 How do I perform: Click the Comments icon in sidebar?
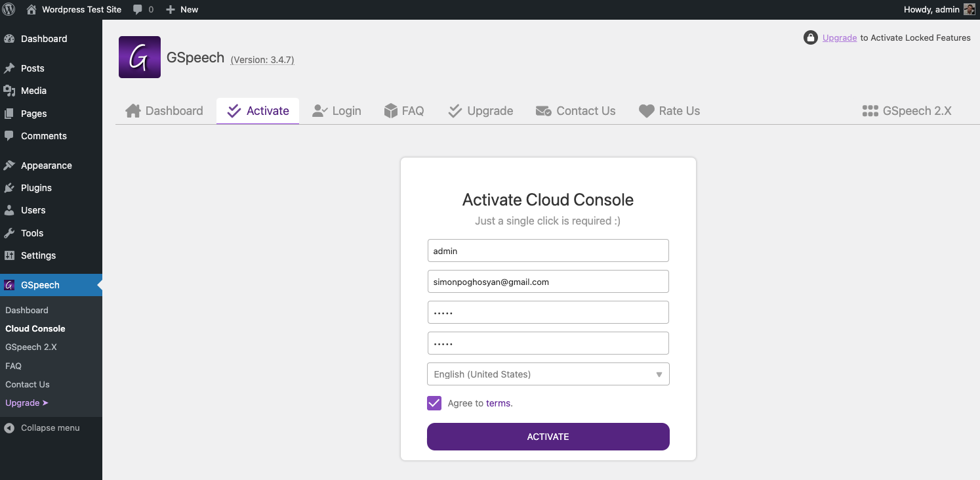[x=9, y=136]
